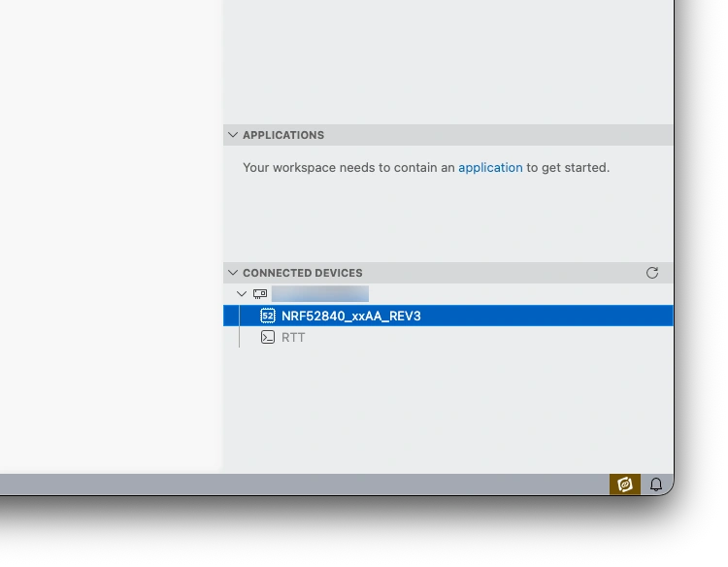
Task: Collapse the Connected Devices section chevron
Action: click(233, 273)
